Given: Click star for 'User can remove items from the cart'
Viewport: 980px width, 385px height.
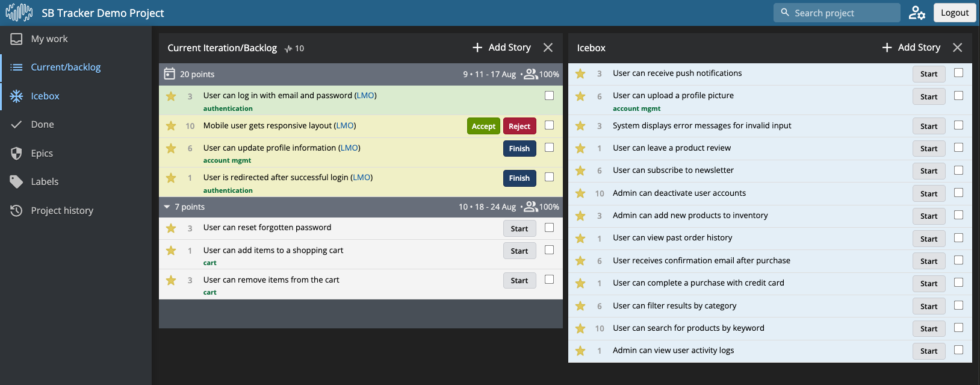Looking at the screenshot, I should click(171, 280).
